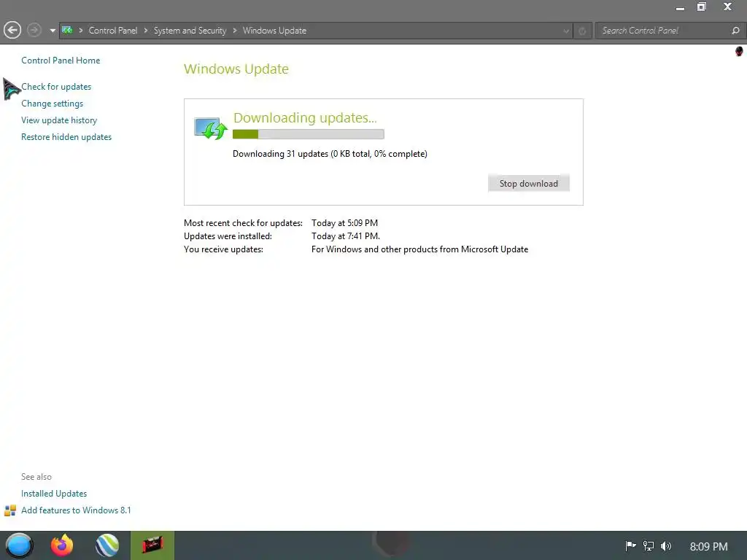Click the download progress bar
Screen dimensions: 747x560
tap(309, 134)
